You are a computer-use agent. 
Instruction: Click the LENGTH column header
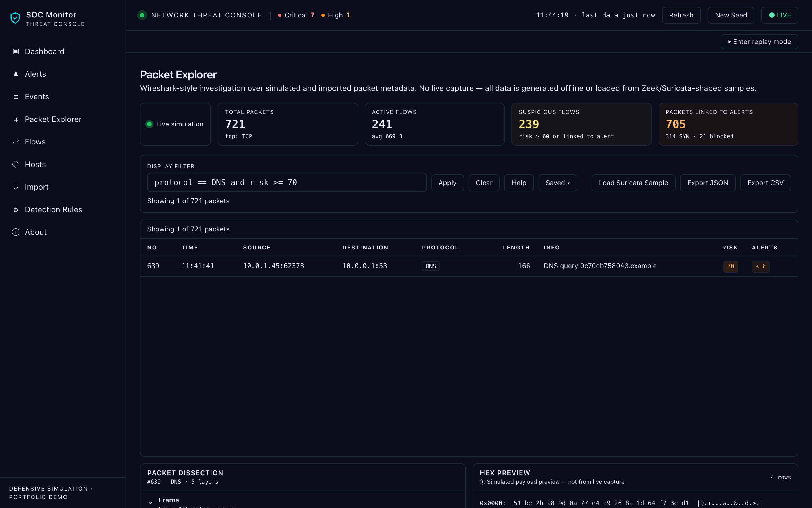click(x=516, y=248)
